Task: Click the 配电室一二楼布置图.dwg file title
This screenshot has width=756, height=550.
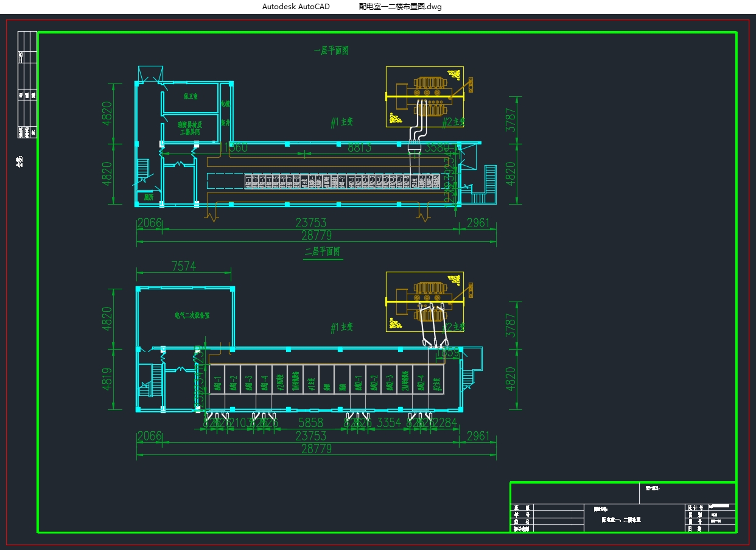Action: 400,7
